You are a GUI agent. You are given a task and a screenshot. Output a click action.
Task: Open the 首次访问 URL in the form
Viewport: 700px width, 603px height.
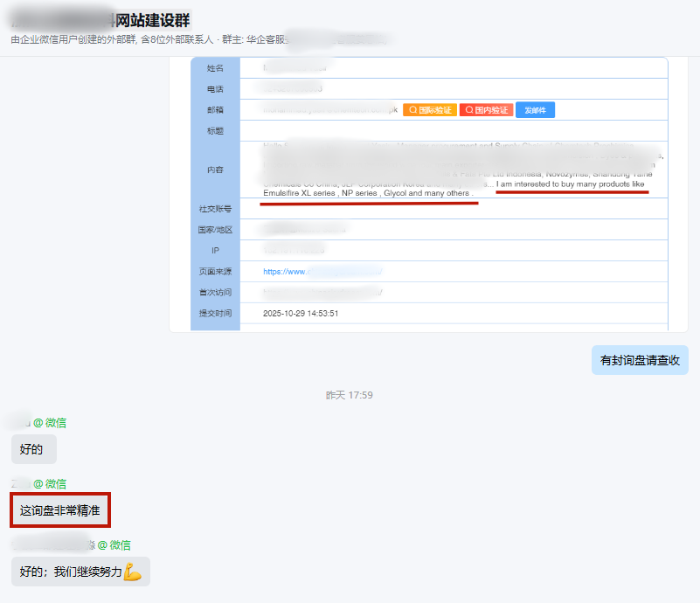pyautogui.click(x=322, y=292)
